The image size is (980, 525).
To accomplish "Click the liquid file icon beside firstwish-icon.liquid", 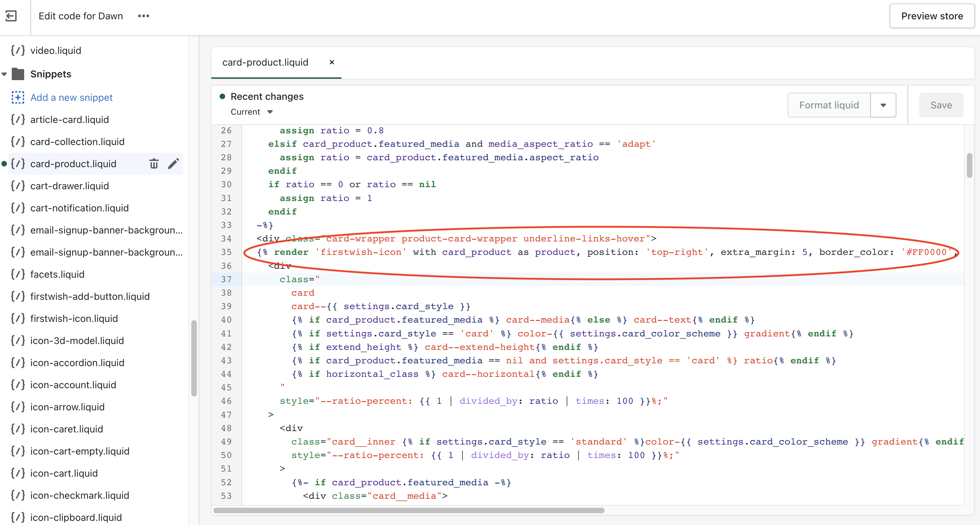I will [18, 318].
